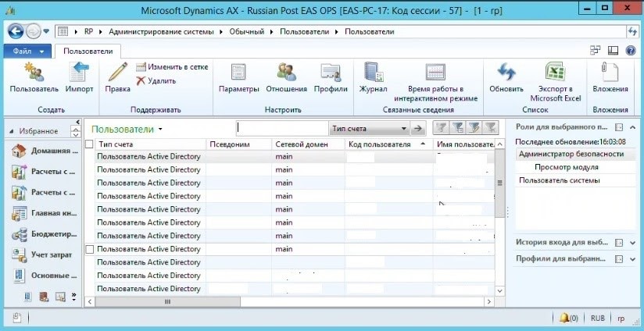This screenshot has height=331, width=644.
Task: Click the windows icon in ribbon corner
Action: click(595, 50)
